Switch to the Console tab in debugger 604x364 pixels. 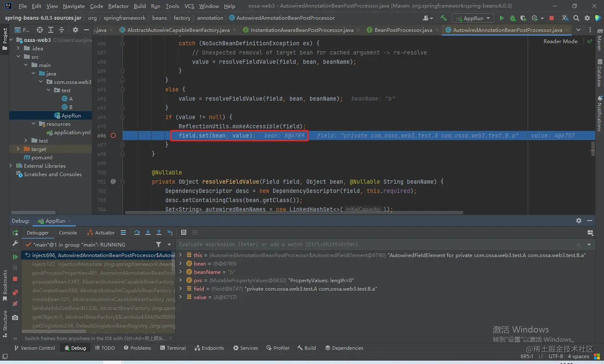pyautogui.click(x=68, y=233)
